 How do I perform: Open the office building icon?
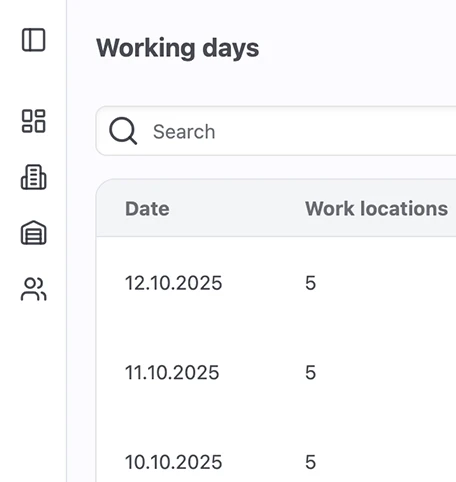pos(34,177)
